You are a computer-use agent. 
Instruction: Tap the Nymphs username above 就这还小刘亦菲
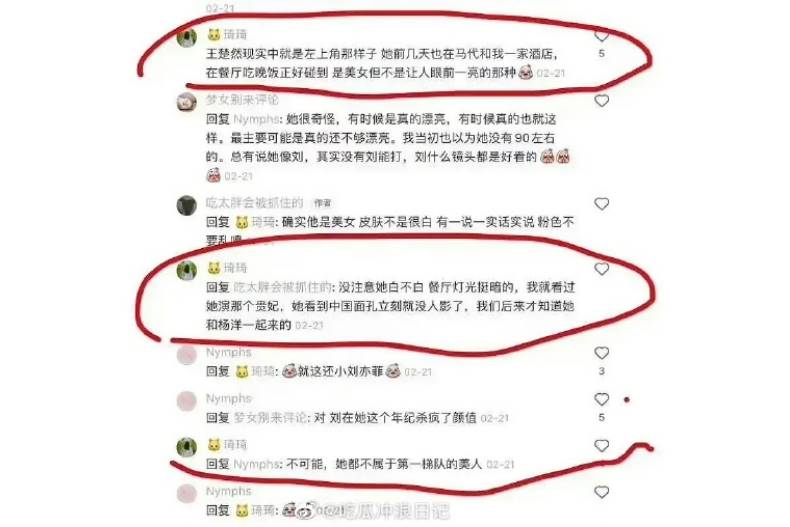tap(228, 352)
